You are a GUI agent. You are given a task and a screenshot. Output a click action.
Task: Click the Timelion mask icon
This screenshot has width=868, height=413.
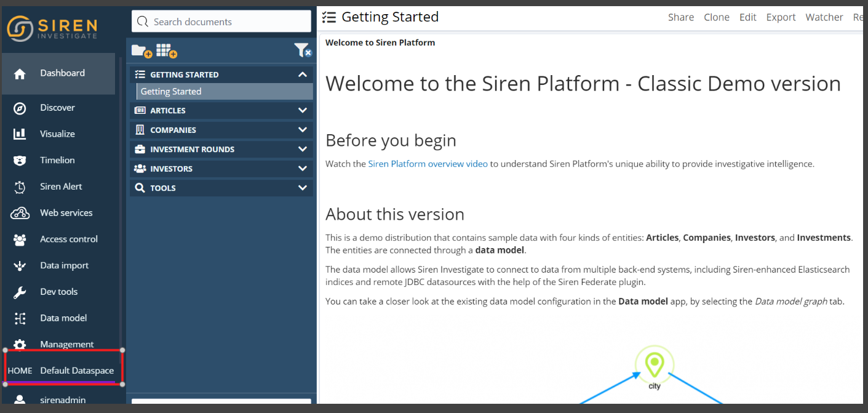[x=20, y=161]
